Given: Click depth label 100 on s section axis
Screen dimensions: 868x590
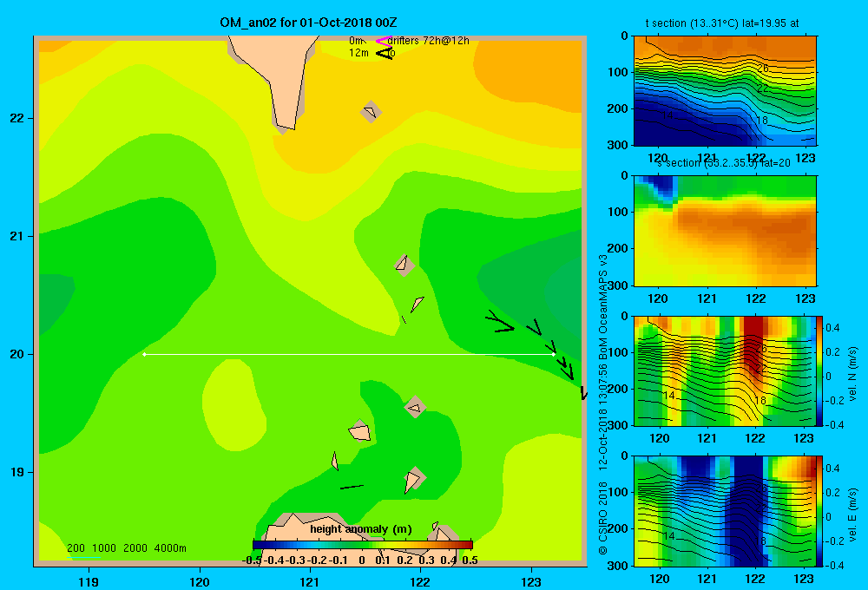Looking at the screenshot, I should point(618,212).
